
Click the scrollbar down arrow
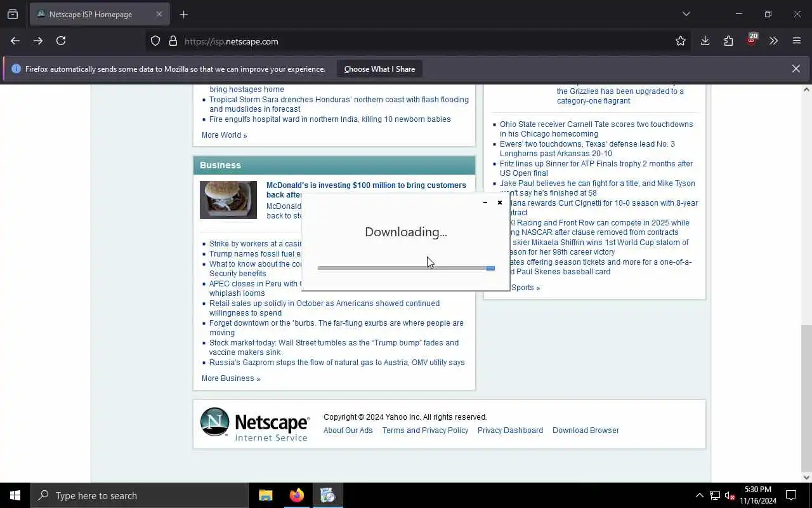[806, 477]
